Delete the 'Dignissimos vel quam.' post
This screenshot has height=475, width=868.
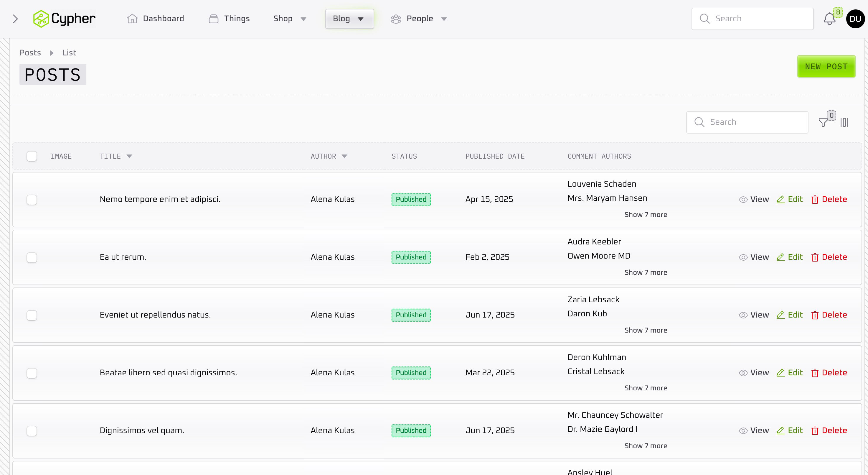click(x=829, y=430)
